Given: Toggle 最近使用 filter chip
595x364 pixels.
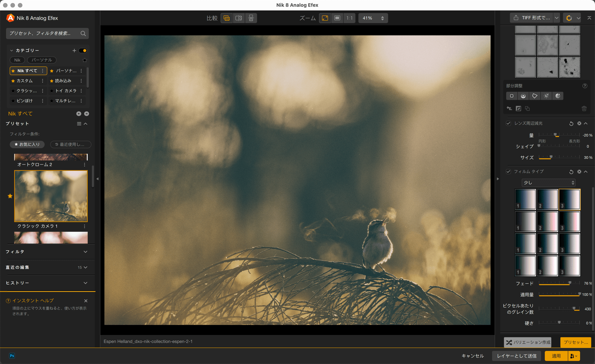Looking at the screenshot, I should click(70, 144).
